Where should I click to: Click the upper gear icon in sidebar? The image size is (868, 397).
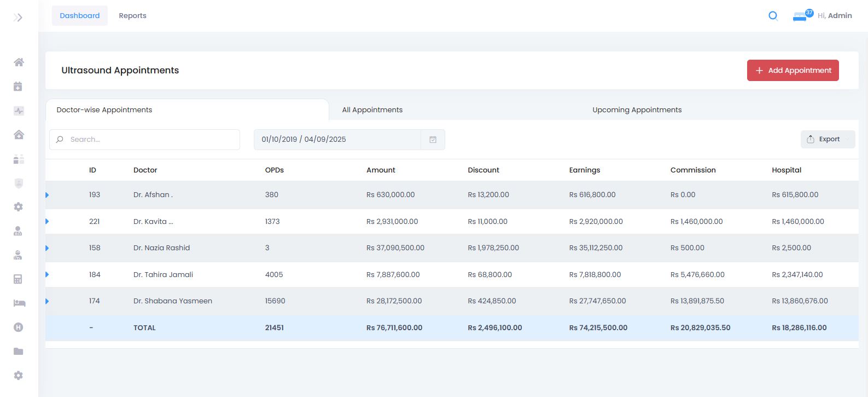[18, 207]
